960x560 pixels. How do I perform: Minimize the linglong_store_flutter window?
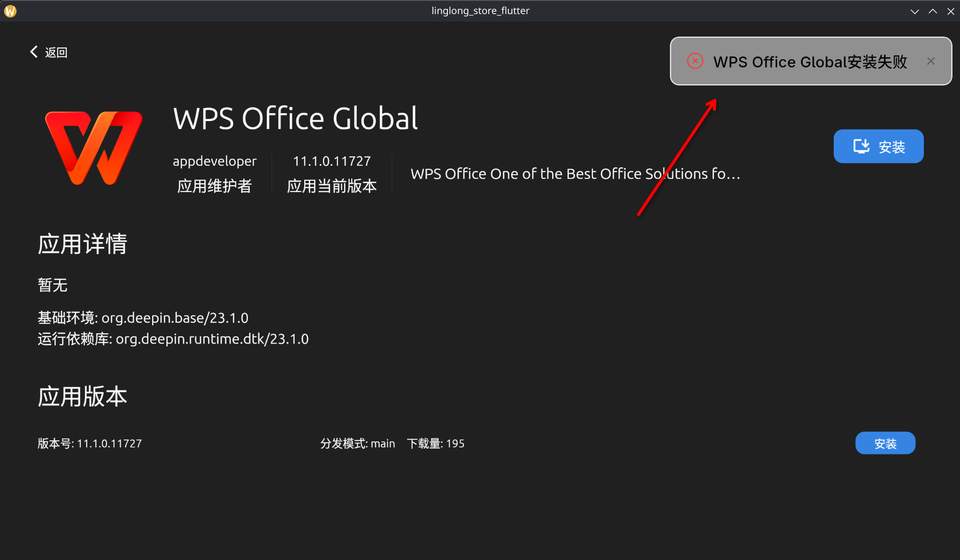pos(914,11)
